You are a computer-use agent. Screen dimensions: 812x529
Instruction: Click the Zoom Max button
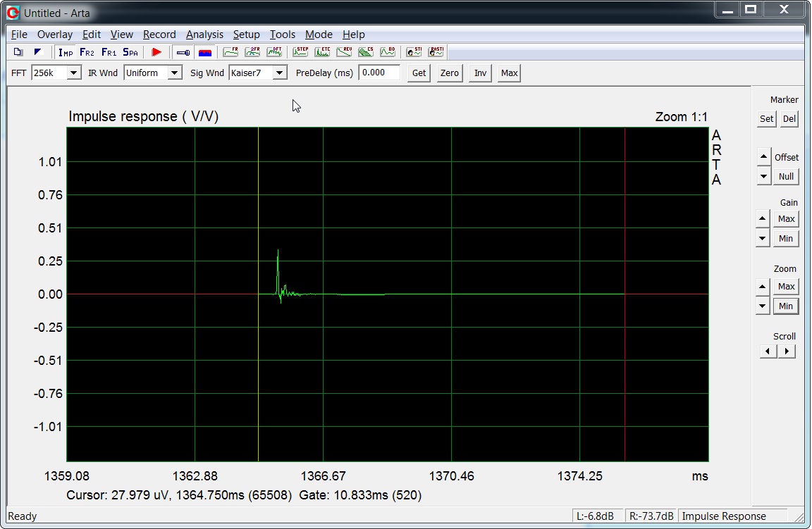pos(786,286)
